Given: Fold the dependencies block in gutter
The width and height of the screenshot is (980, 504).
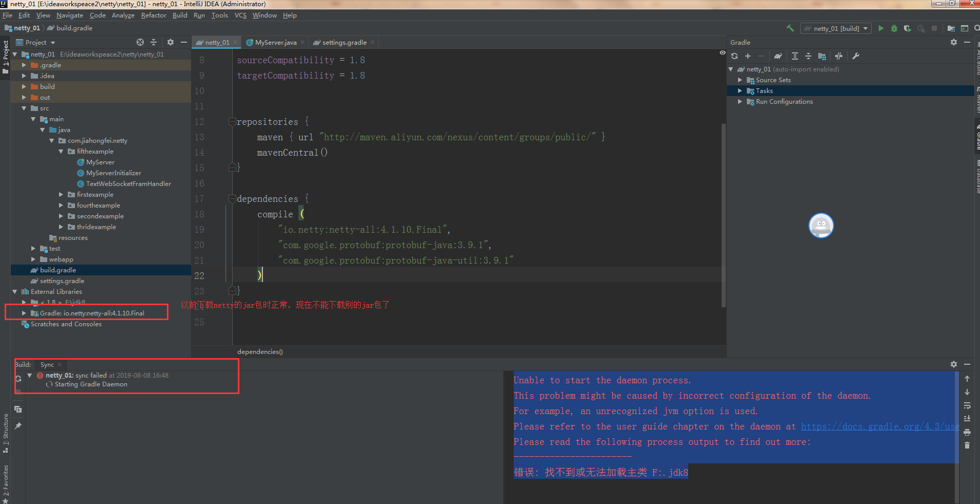Looking at the screenshot, I should 232,199.
